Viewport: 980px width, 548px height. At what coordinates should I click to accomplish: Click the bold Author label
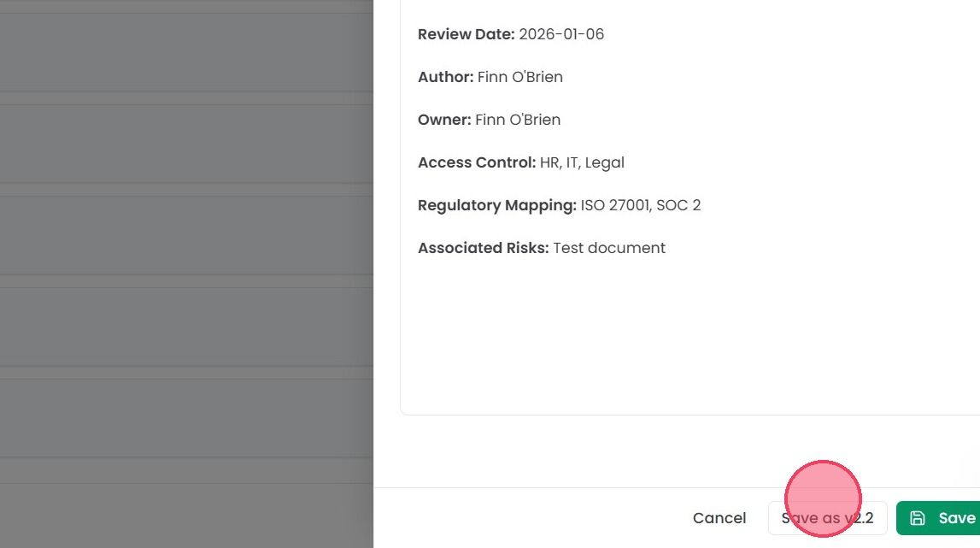446,77
